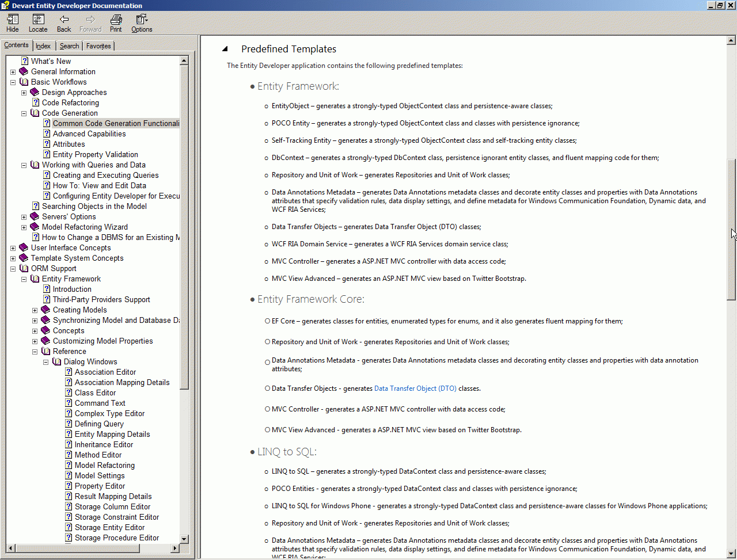Click the open book icon beside Basic Workflows

click(24, 82)
